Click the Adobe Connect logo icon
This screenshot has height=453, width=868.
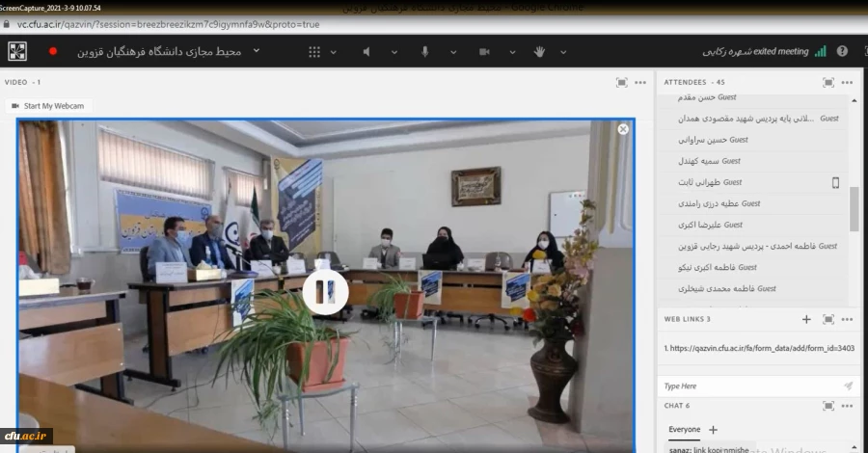[17, 51]
